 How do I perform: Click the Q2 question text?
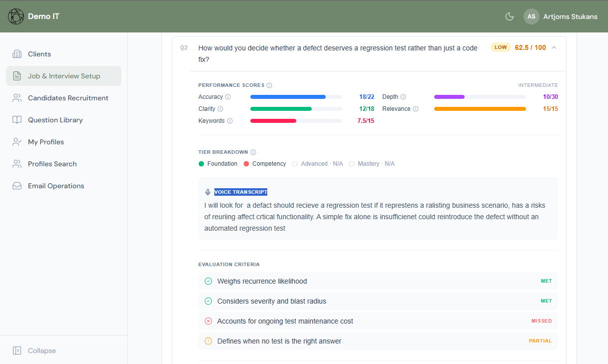338,53
